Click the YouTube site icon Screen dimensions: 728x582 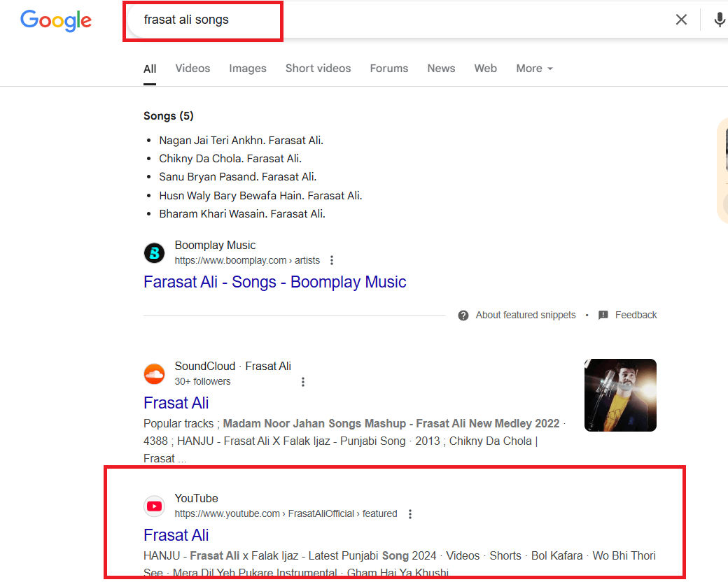point(154,506)
